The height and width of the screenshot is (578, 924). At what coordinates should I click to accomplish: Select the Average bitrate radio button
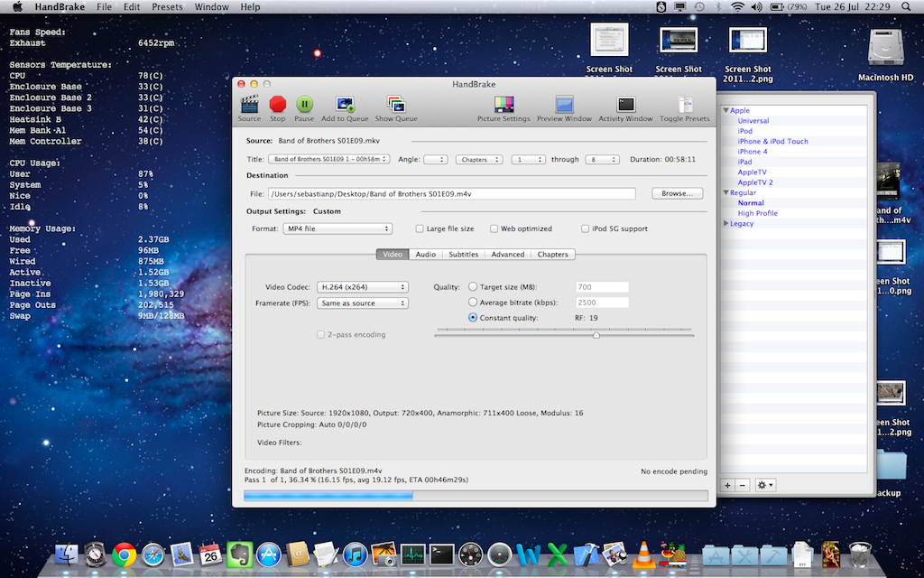click(473, 303)
